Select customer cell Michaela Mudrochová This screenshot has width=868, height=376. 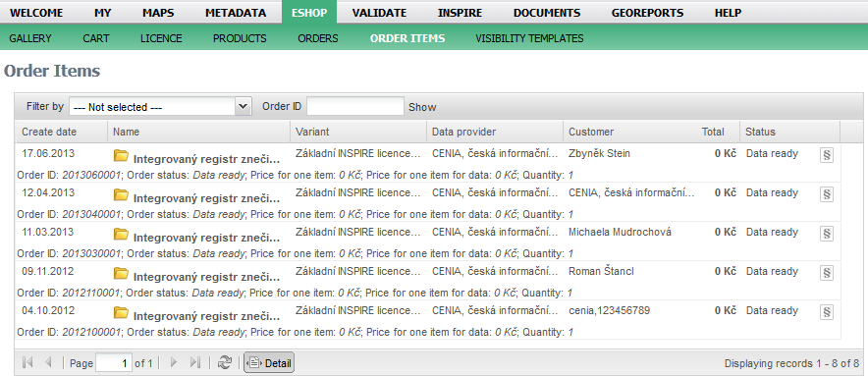click(x=620, y=232)
